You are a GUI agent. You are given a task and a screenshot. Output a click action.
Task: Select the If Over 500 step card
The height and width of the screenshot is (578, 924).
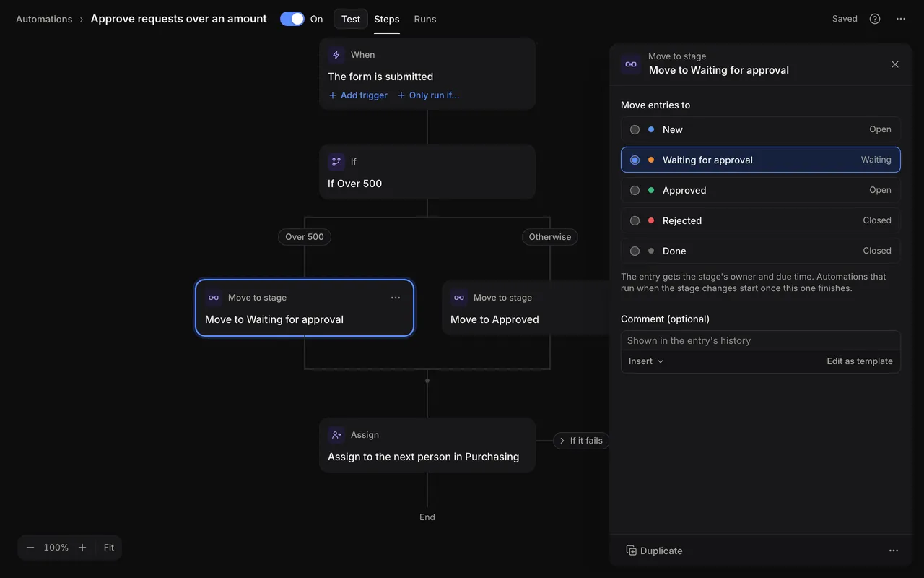pyautogui.click(x=427, y=172)
